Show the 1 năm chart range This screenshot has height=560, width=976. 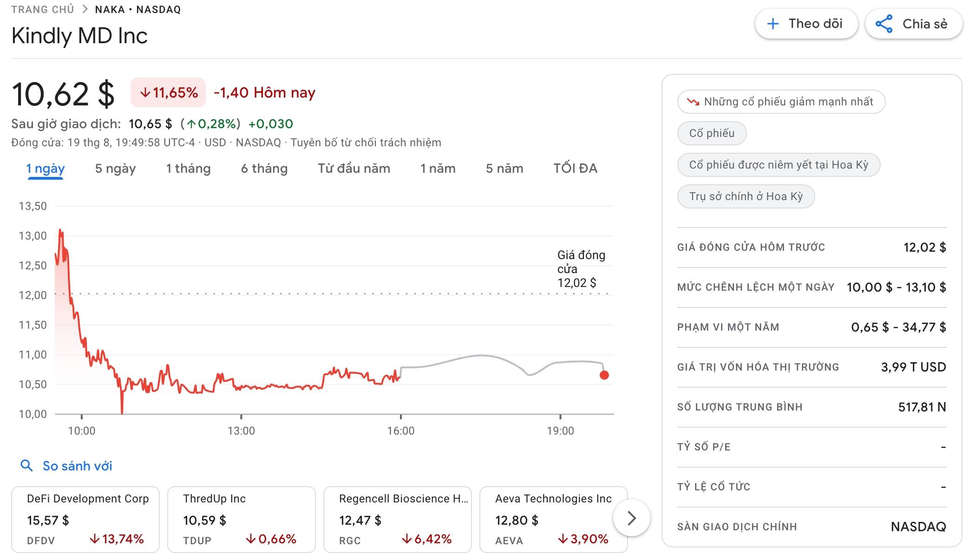point(438,169)
